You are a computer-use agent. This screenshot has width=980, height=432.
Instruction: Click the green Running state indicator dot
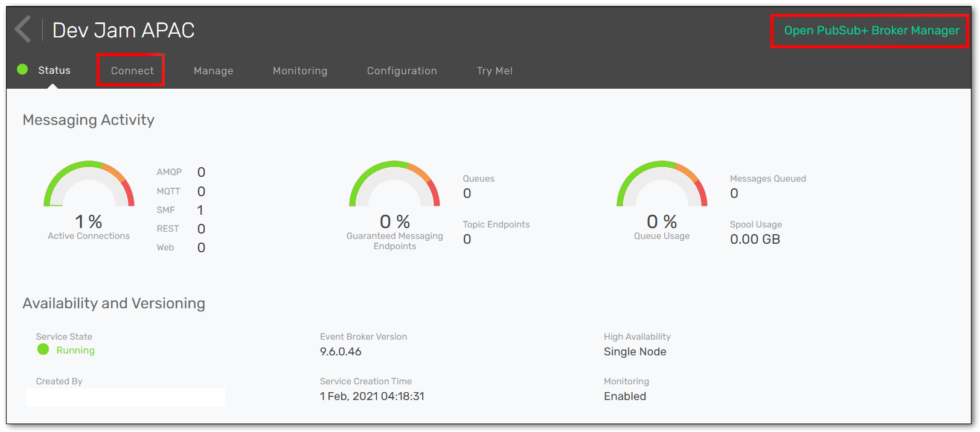click(x=43, y=349)
